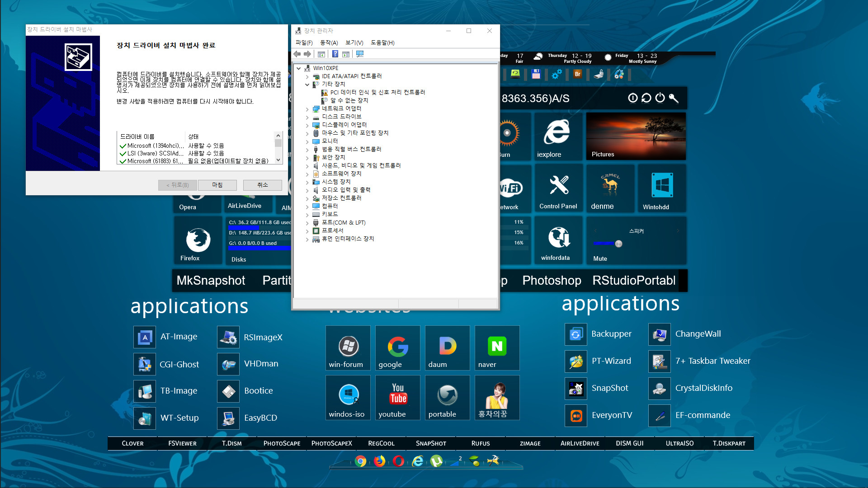Image resolution: width=868 pixels, height=488 pixels.
Task: Launch Opera from the bottom dock
Action: point(398,461)
